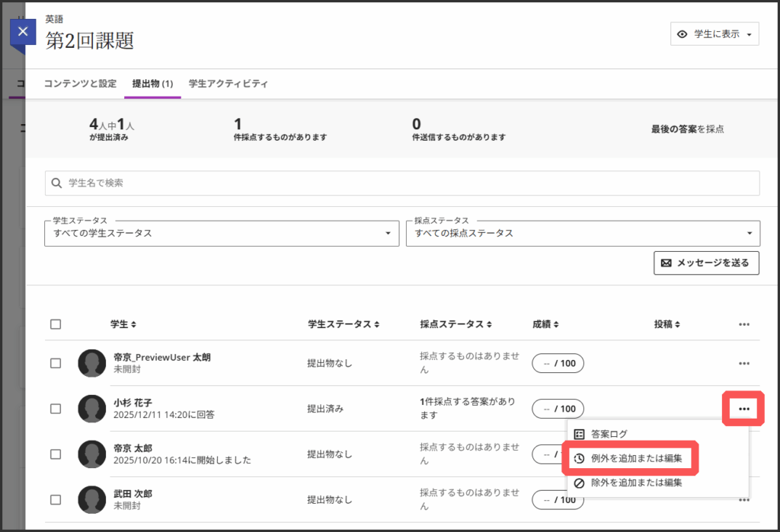Click the メッセージを送る button
The width and height of the screenshot is (780, 532).
(x=706, y=263)
